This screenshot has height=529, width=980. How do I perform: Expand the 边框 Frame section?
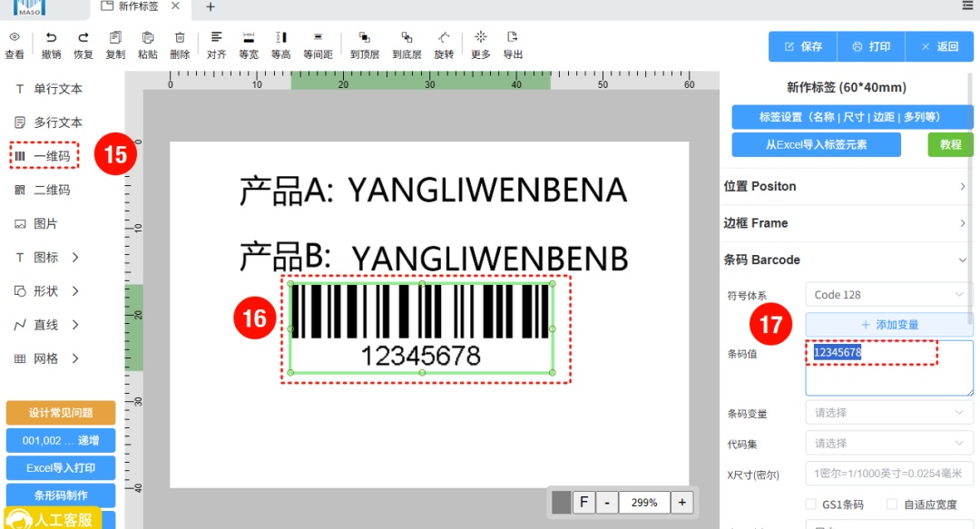coord(845,223)
